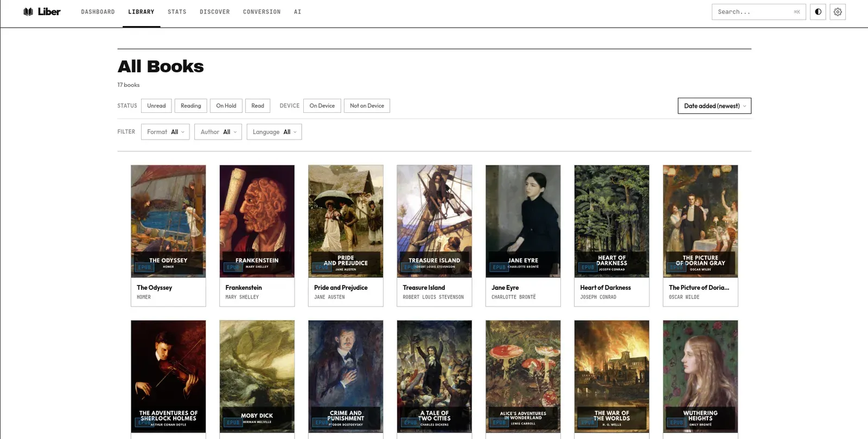The image size is (868, 439).
Task: Click author name 'JANE AUSTEN'
Action: 329,297
